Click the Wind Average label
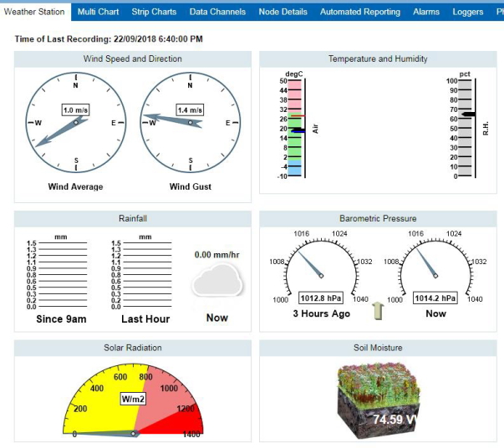Viewport: 504px width, 448px height. pyautogui.click(x=75, y=186)
